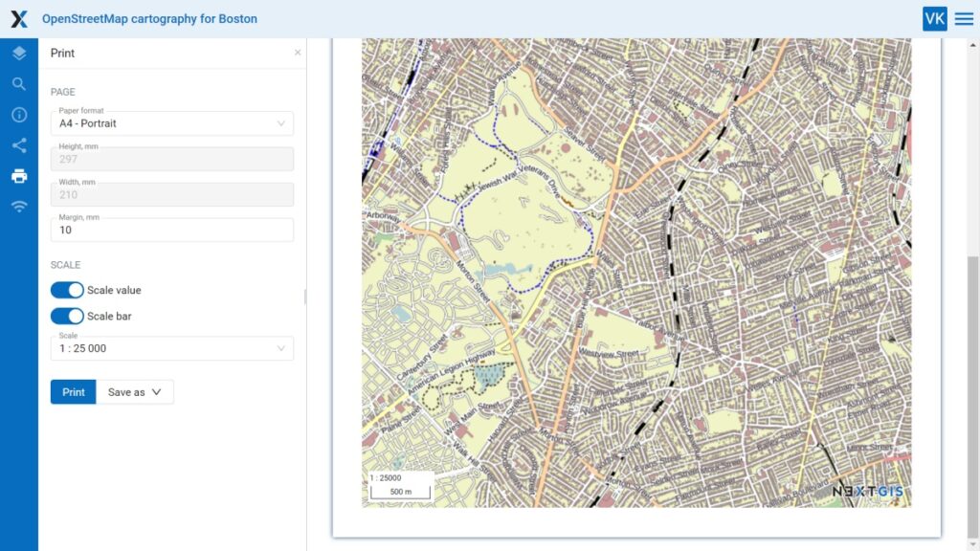Click the "American Legion Highway" map label
Screen dimensions: 980x551
click(452, 372)
